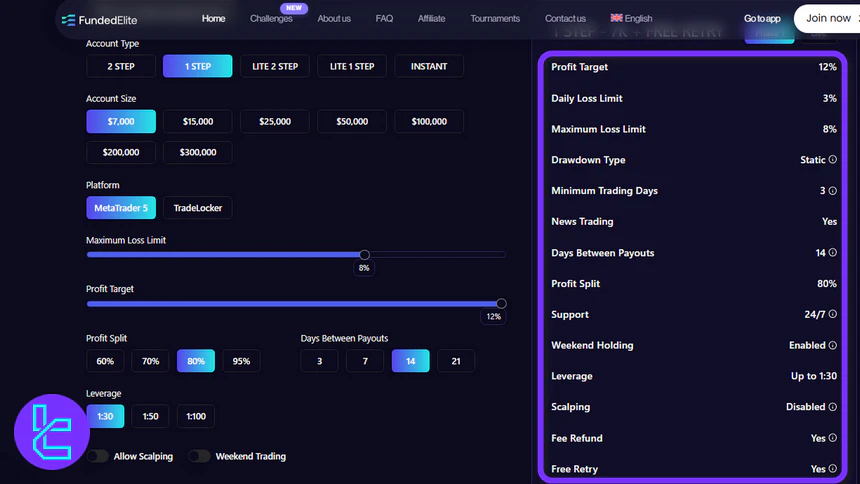Click the Maximum Loss Limit slider handle
This screenshot has height=484, width=860.
(x=364, y=255)
